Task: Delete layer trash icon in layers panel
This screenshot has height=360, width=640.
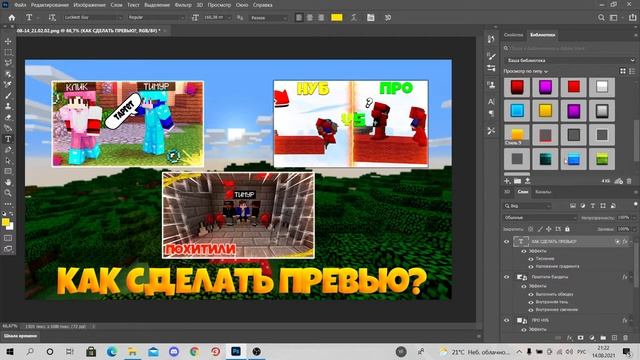Action: click(625, 338)
